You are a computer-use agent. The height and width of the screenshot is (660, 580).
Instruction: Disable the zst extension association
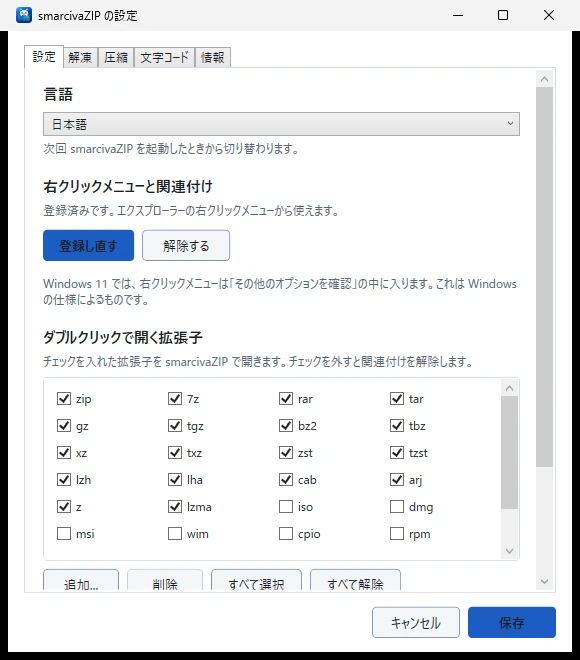tap(286, 452)
